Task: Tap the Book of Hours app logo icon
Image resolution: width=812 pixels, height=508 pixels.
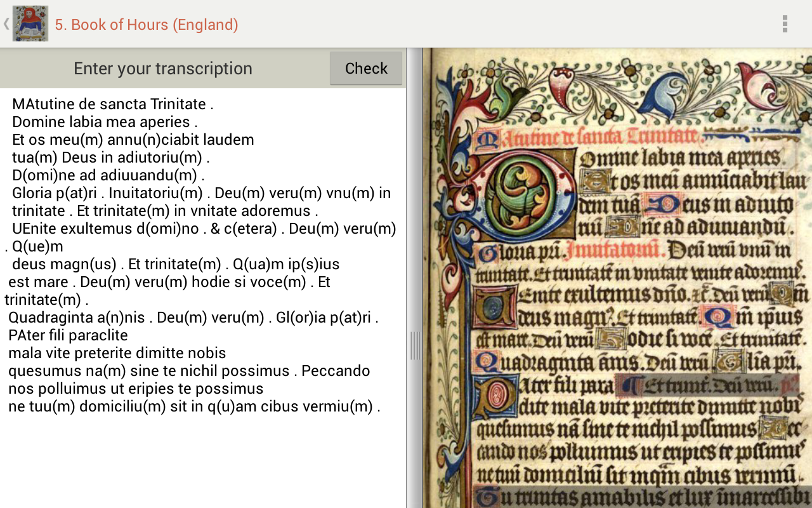Action: click(29, 23)
